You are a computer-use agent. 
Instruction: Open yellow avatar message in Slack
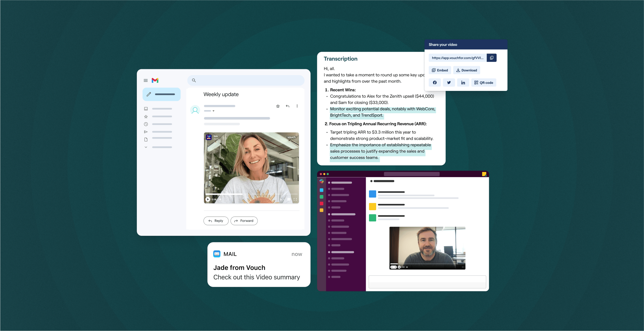coord(372,206)
